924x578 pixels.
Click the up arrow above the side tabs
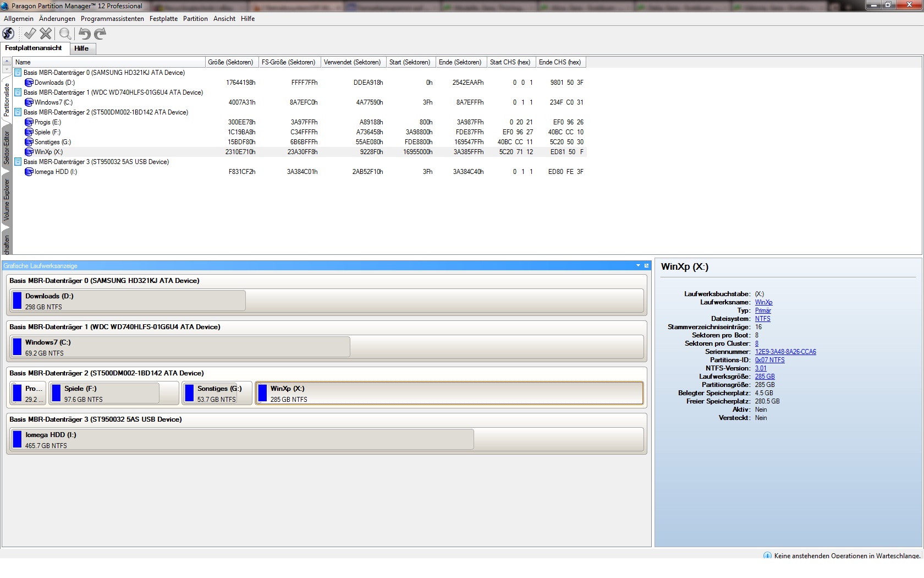7,62
